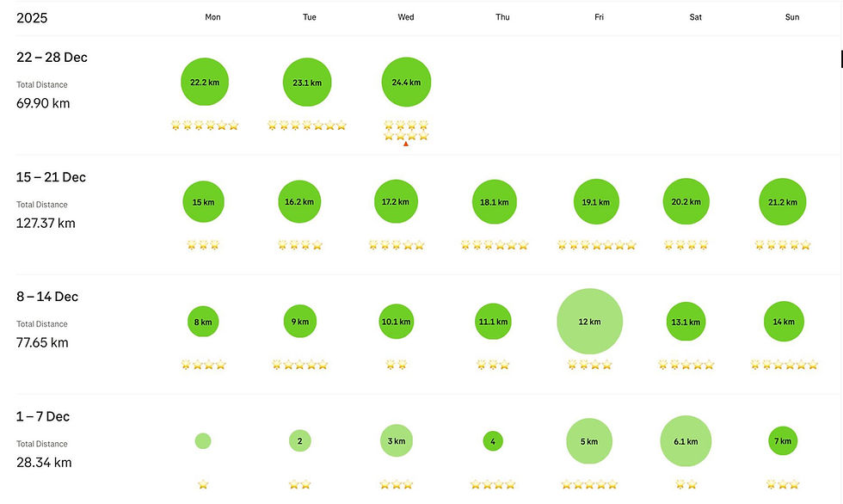The height and width of the screenshot is (504, 843).
Task: Click the vertical scrollbar on the right edge
Action: (x=840, y=58)
